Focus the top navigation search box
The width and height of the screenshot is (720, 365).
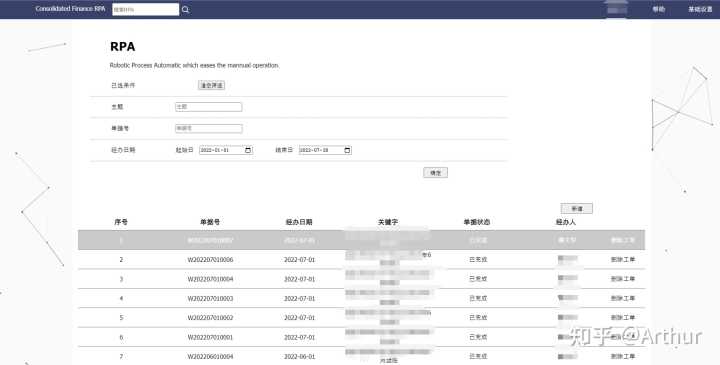[146, 10]
